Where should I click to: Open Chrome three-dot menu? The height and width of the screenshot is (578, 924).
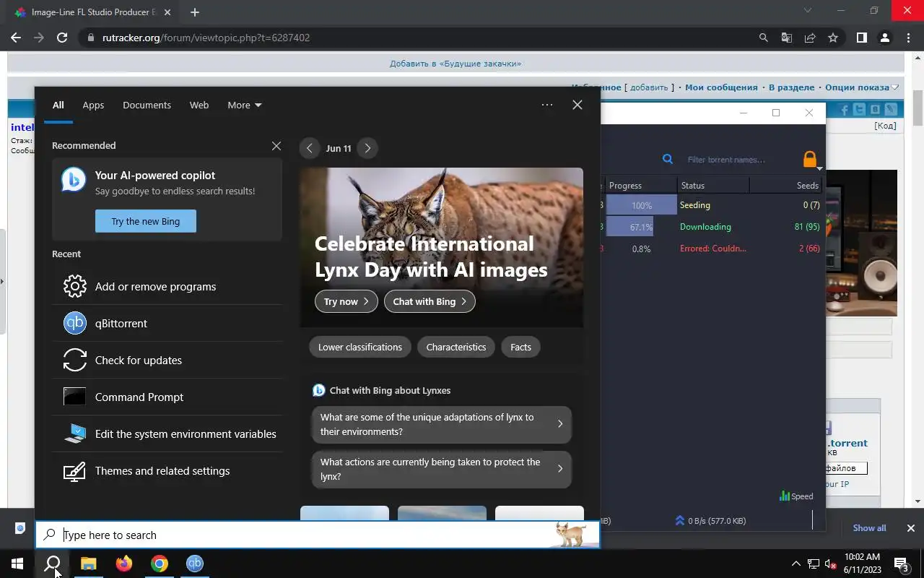point(908,38)
